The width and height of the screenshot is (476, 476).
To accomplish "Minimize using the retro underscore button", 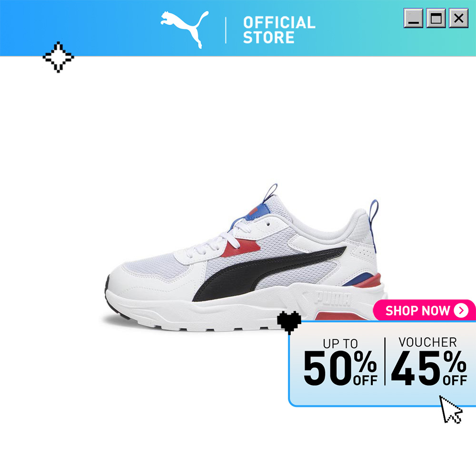I will pyautogui.click(x=413, y=18).
